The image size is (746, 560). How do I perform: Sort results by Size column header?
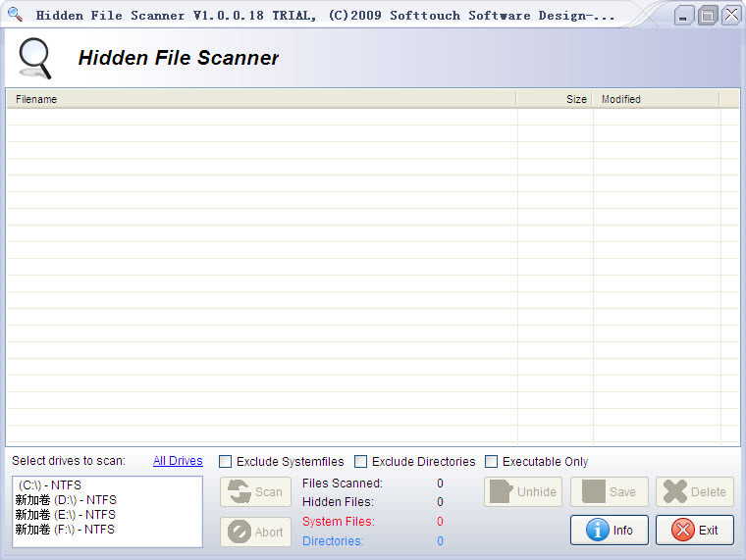(x=555, y=99)
